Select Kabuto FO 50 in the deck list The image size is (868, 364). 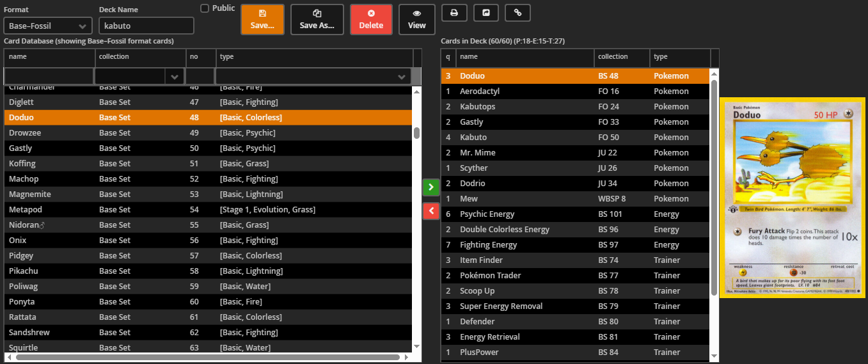[576, 138]
